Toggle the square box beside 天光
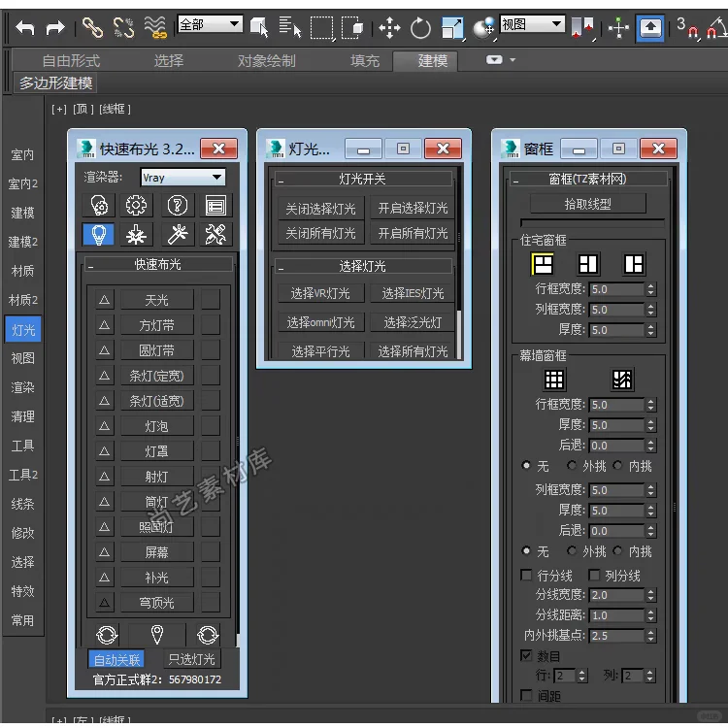728x728 pixels. coord(211,300)
